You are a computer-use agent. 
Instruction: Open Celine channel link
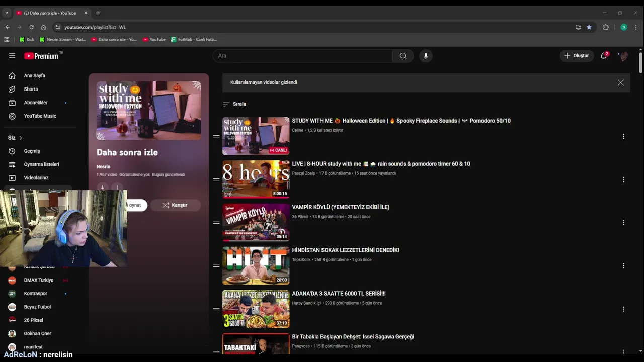tap(298, 130)
